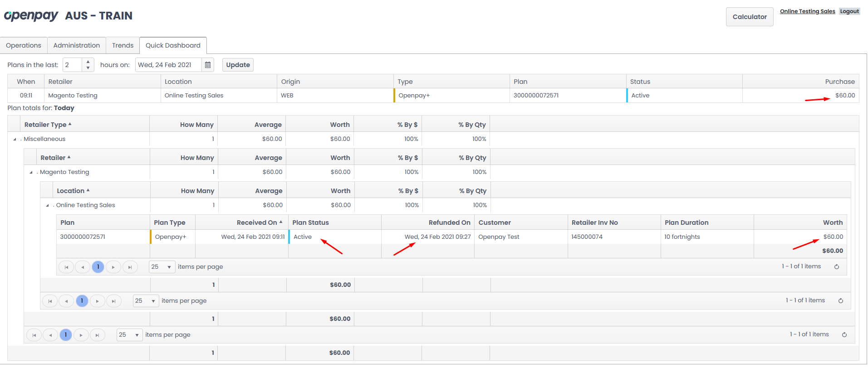The width and height of the screenshot is (868, 392).
Task: Click the Logout link
Action: (849, 11)
